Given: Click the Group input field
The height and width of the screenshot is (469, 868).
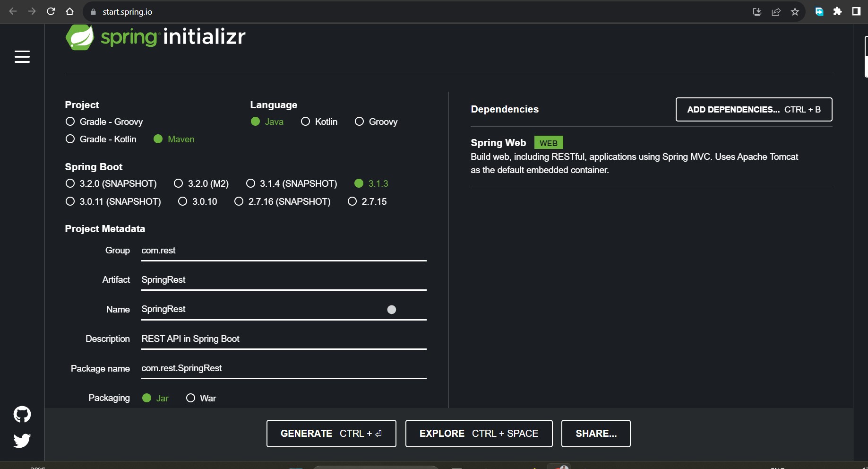Looking at the screenshot, I should click(x=284, y=251).
